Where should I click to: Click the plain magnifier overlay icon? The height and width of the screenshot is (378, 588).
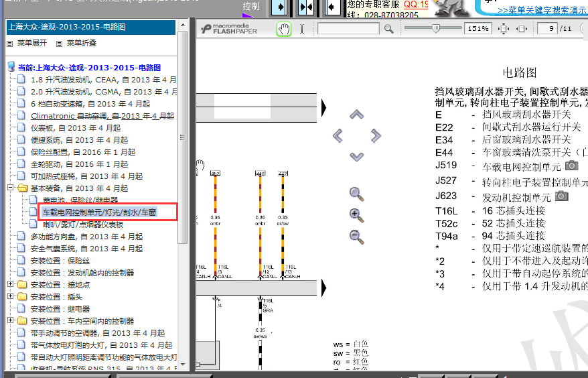click(x=357, y=194)
